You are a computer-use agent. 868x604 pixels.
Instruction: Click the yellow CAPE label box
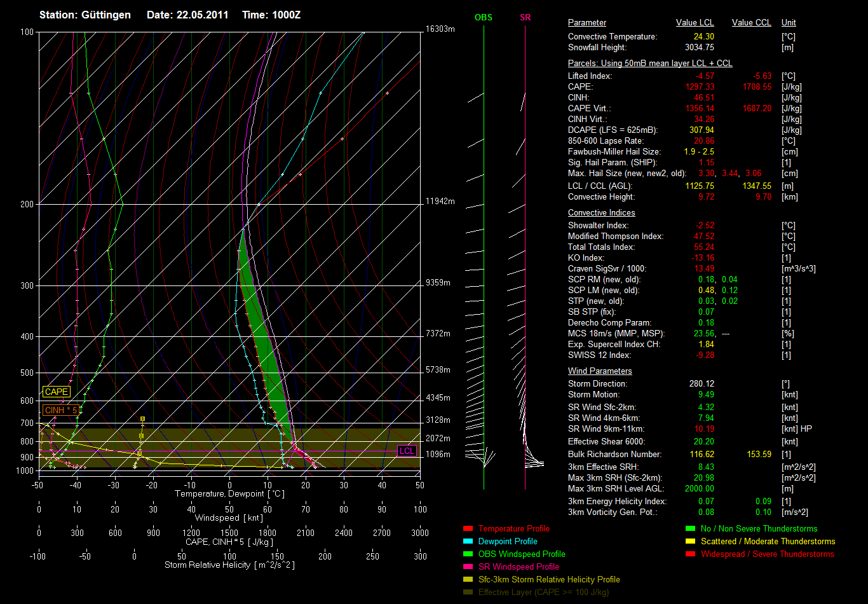click(56, 392)
